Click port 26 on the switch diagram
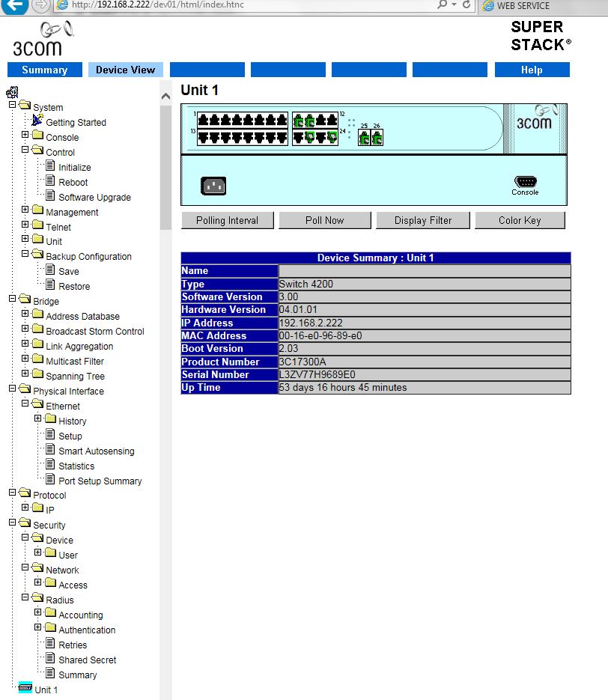Viewport: 608px width, 700px height. (x=377, y=138)
